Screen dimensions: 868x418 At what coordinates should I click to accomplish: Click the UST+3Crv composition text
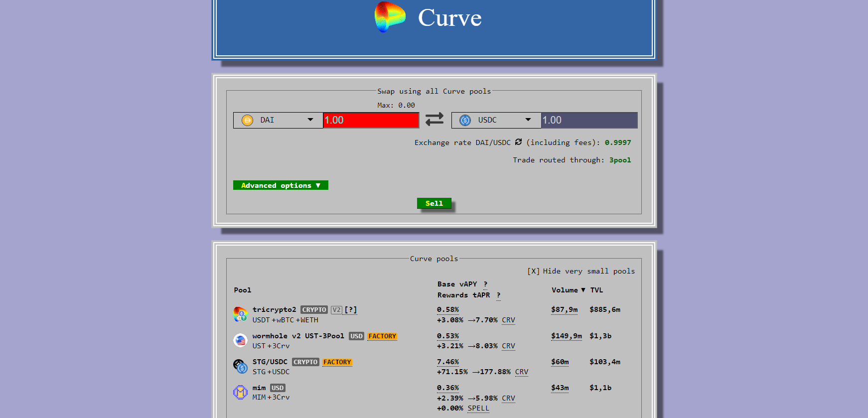coord(271,346)
